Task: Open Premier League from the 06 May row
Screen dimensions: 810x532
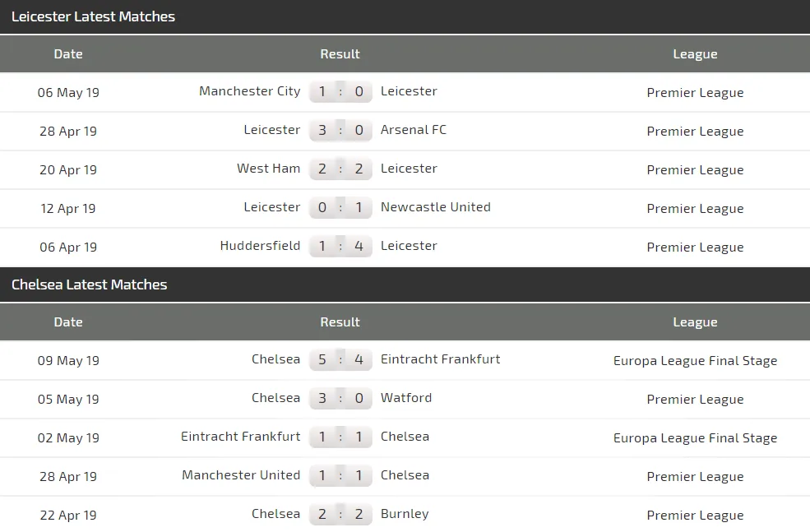Action: 695,92
